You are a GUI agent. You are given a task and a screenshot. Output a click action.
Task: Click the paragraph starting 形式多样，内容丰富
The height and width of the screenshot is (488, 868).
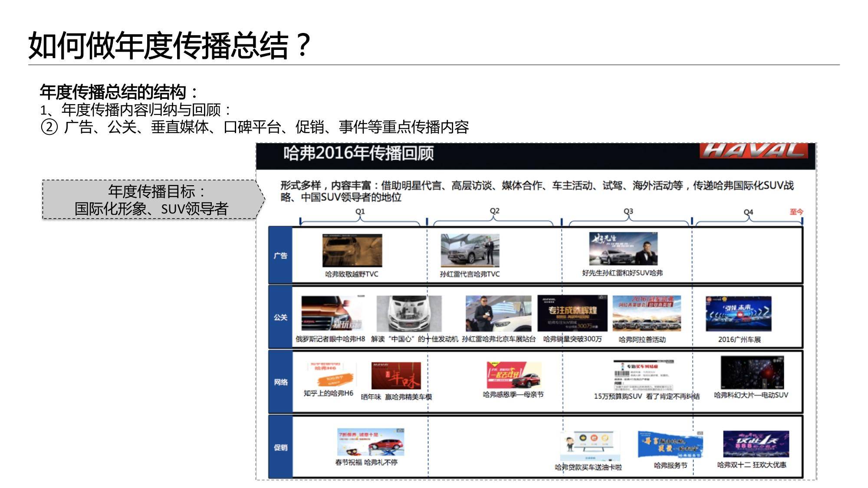click(x=537, y=191)
